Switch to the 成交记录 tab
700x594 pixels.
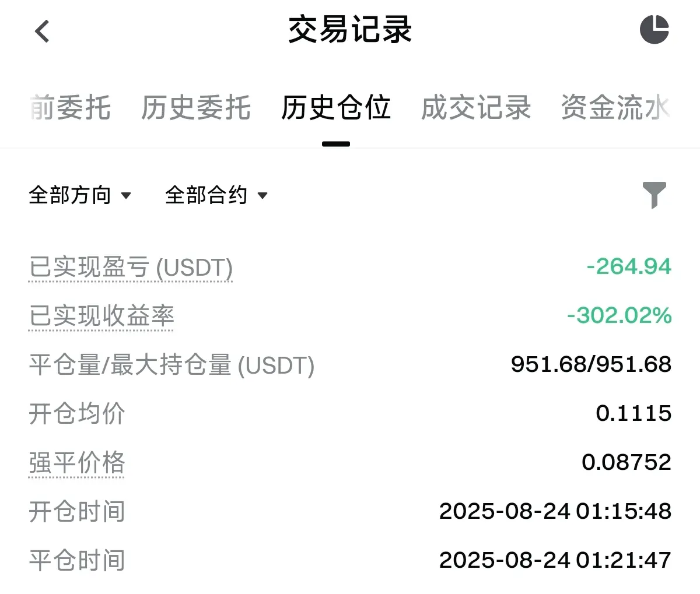click(476, 108)
